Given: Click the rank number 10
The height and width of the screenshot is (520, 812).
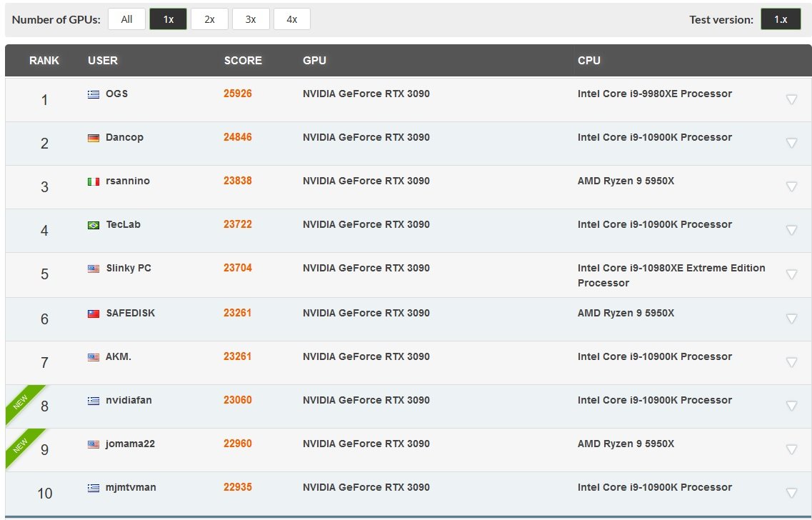Looking at the screenshot, I should click(x=44, y=493).
